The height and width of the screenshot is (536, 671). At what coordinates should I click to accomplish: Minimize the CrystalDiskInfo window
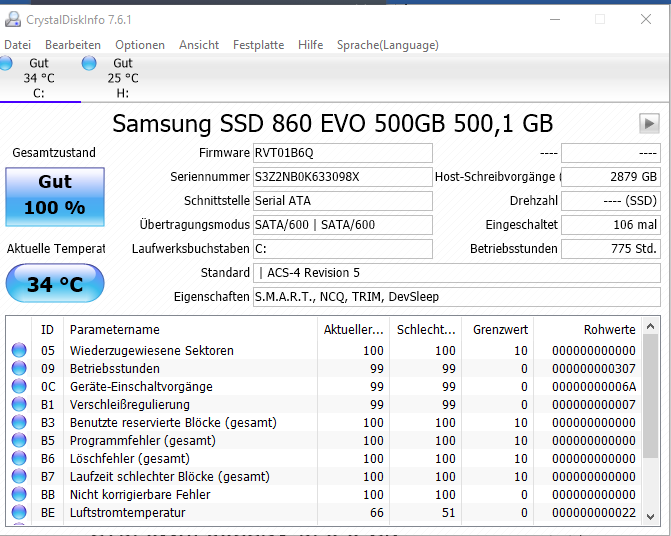555,19
